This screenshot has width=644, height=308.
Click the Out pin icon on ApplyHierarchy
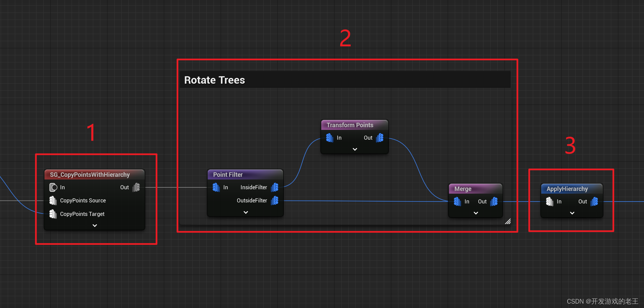(594, 201)
